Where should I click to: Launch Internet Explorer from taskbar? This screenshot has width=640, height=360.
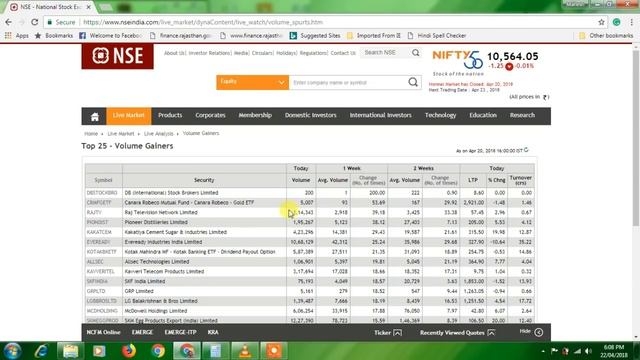pos(41,351)
